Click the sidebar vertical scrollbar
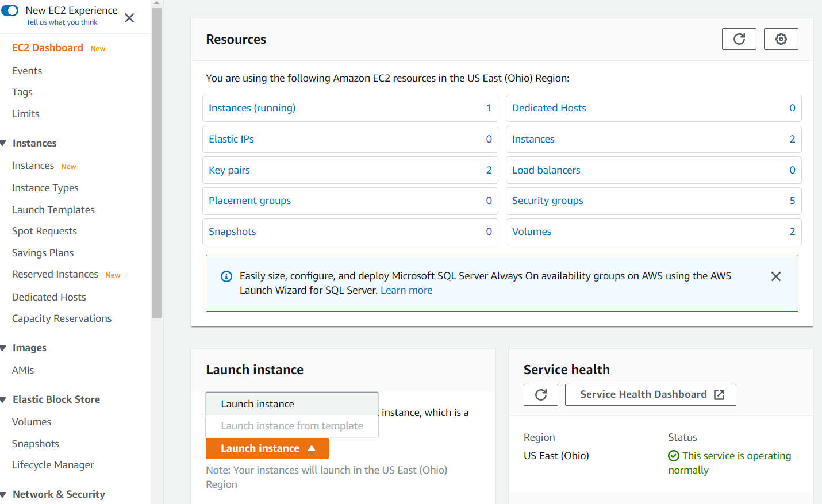This screenshot has width=822, height=504. (x=157, y=163)
